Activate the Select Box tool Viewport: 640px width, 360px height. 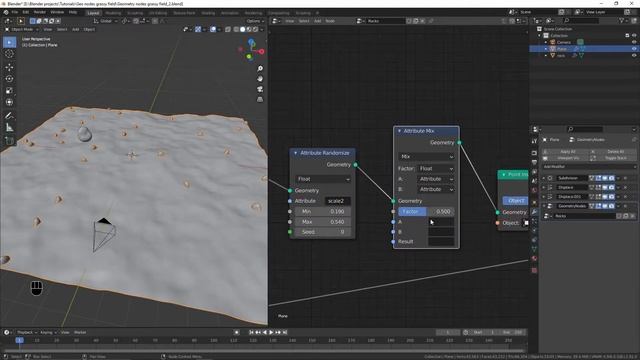[9, 42]
